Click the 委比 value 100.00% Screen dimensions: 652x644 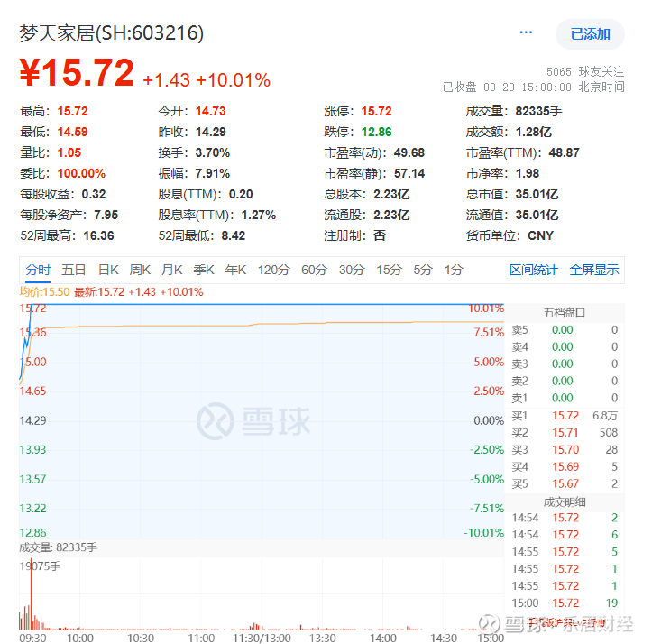[81, 173]
